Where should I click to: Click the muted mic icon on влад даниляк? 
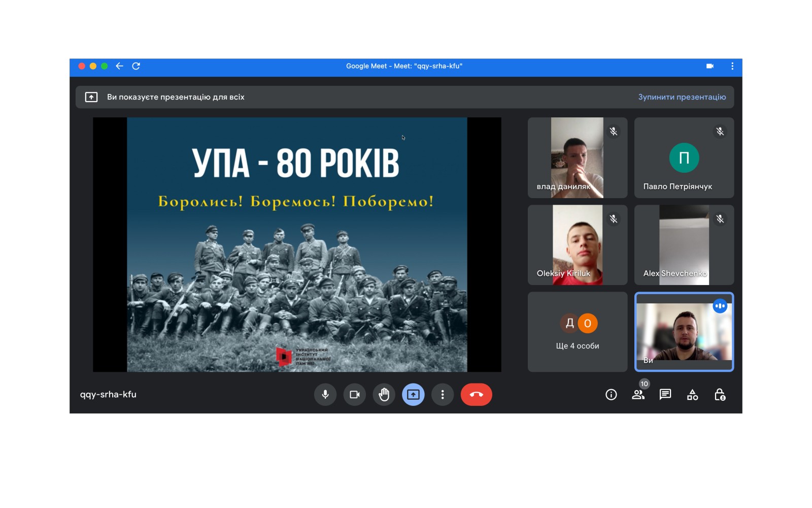pos(614,132)
